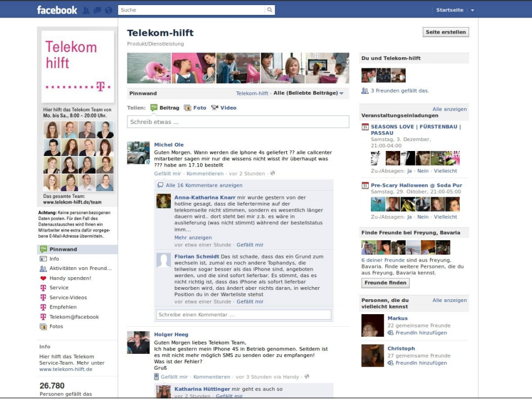Click calendar icon for Pre-Scary Halloween event
Image resolution: width=532 pixels, height=399 pixels.
coord(365,186)
